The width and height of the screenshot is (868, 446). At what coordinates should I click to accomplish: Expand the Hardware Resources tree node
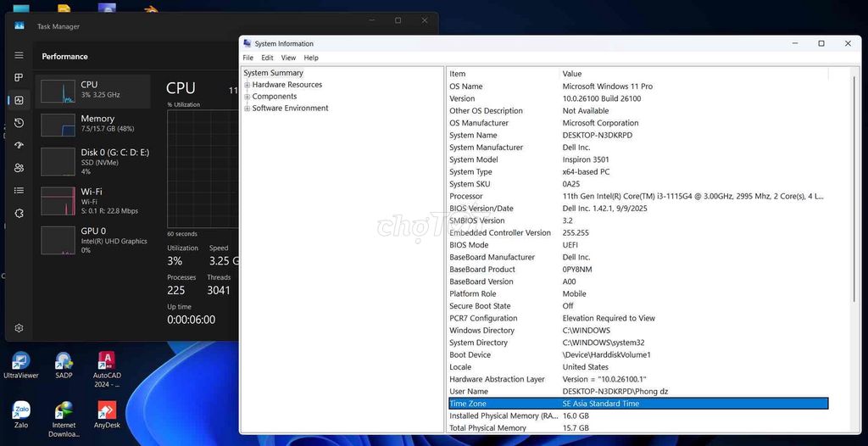point(248,85)
